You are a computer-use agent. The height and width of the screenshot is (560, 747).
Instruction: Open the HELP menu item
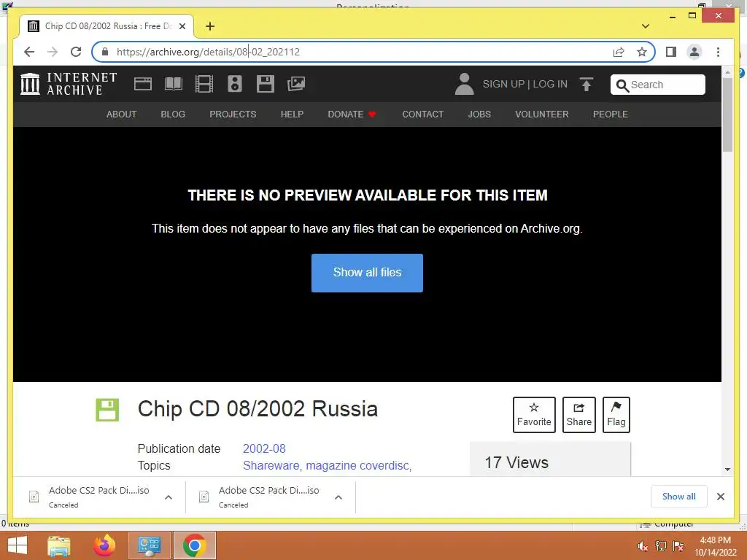coord(292,114)
